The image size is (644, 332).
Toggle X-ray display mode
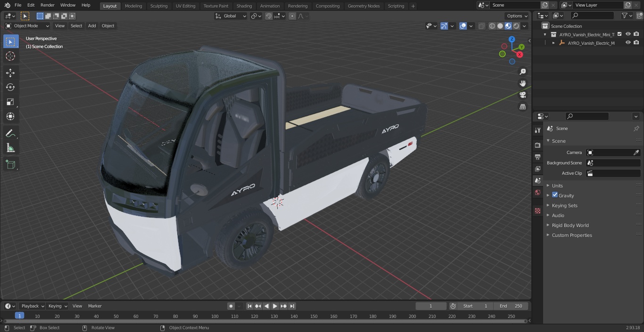click(481, 26)
